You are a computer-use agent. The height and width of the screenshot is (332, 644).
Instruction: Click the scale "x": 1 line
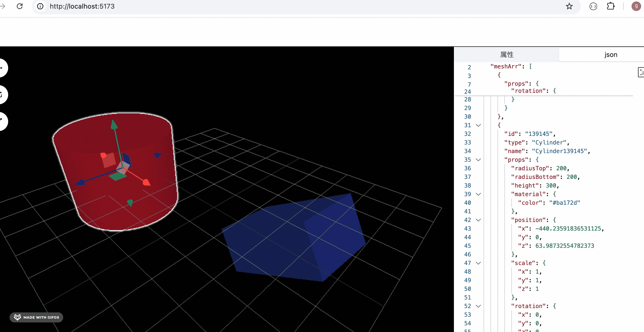click(530, 271)
